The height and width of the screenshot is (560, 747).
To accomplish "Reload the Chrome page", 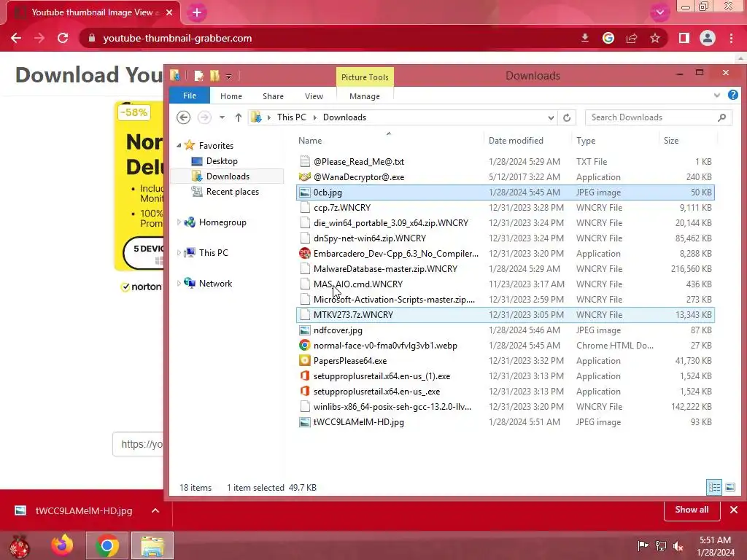I will coord(63,38).
